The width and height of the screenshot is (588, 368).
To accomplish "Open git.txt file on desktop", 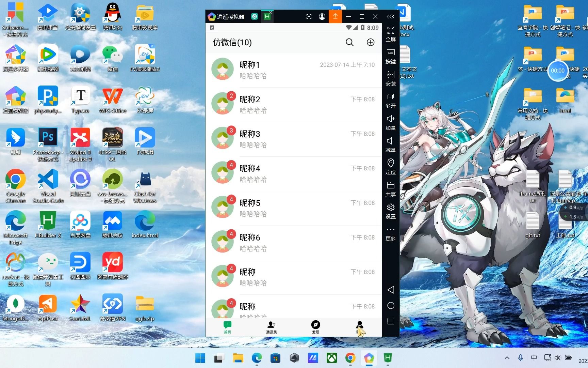I will pos(533,225).
